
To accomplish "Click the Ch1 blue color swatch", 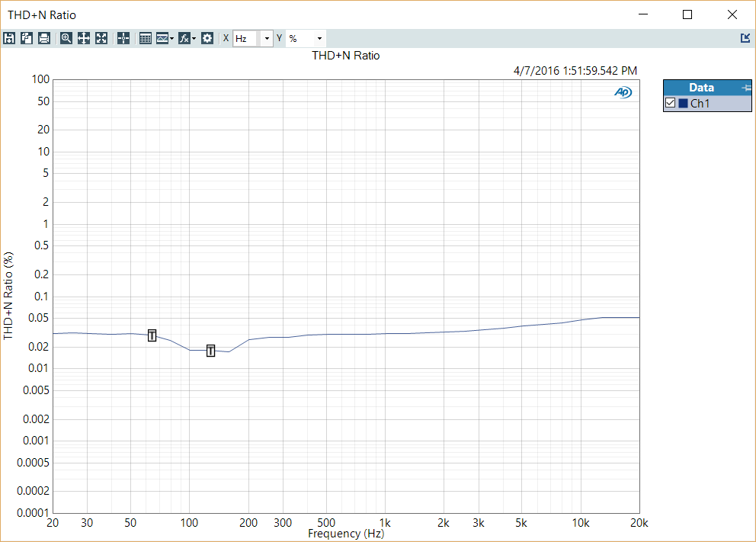I will tap(683, 103).
